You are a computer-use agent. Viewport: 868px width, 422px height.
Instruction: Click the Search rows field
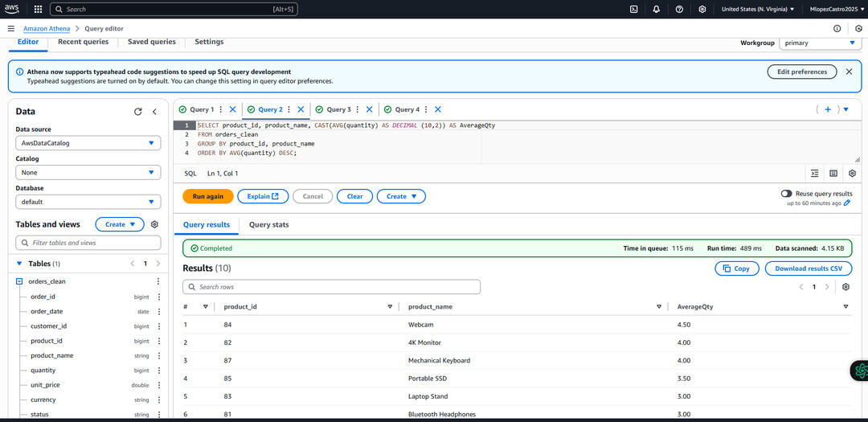click(331, 287)
